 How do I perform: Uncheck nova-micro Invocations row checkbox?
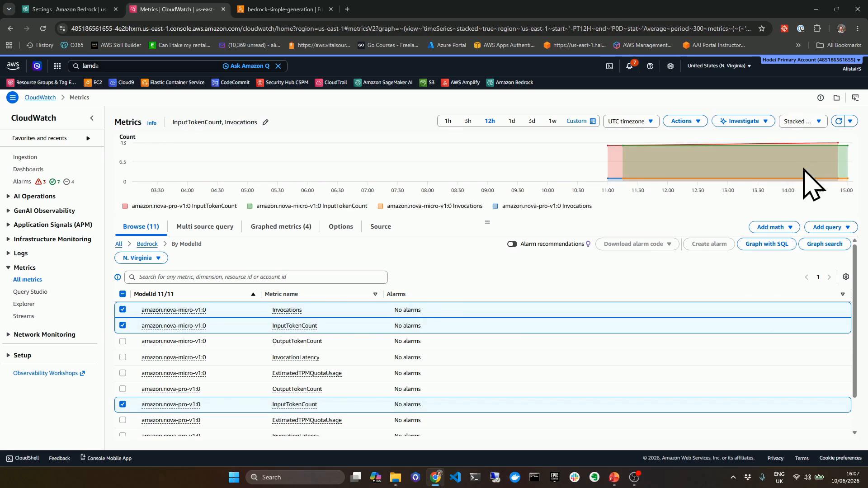click(x=123, y=310)
